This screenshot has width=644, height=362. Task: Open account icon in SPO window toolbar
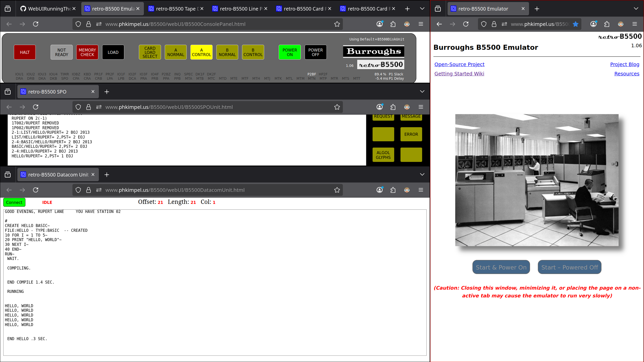[380, 107]
